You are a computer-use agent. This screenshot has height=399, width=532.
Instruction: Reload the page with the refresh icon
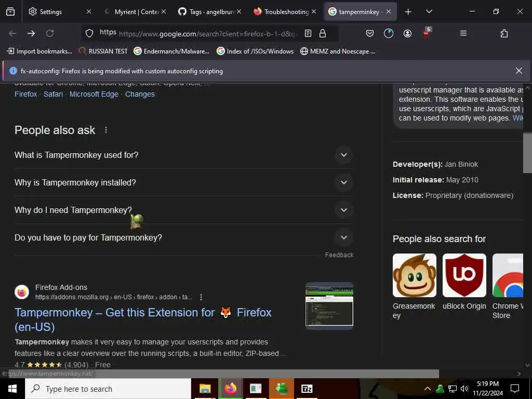point(50,33)
